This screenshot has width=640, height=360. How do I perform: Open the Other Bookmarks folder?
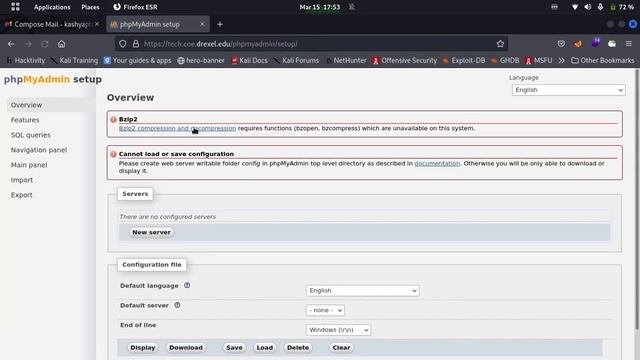tap(603, 60)
